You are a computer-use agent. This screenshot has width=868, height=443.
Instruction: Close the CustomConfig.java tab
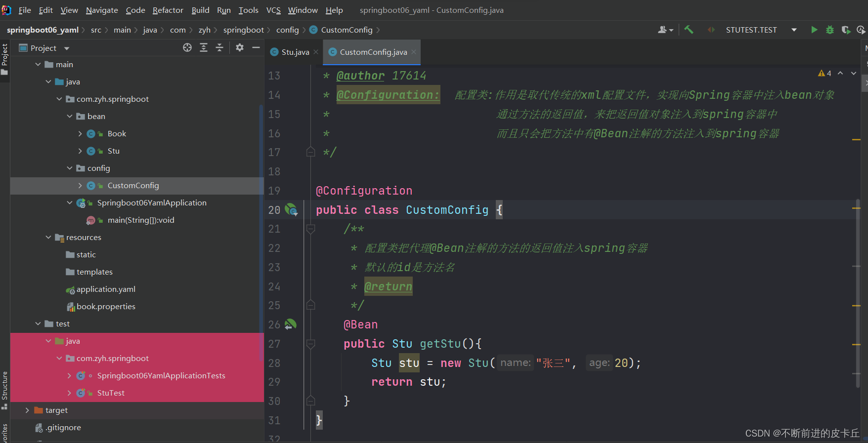tap(414, 52)
